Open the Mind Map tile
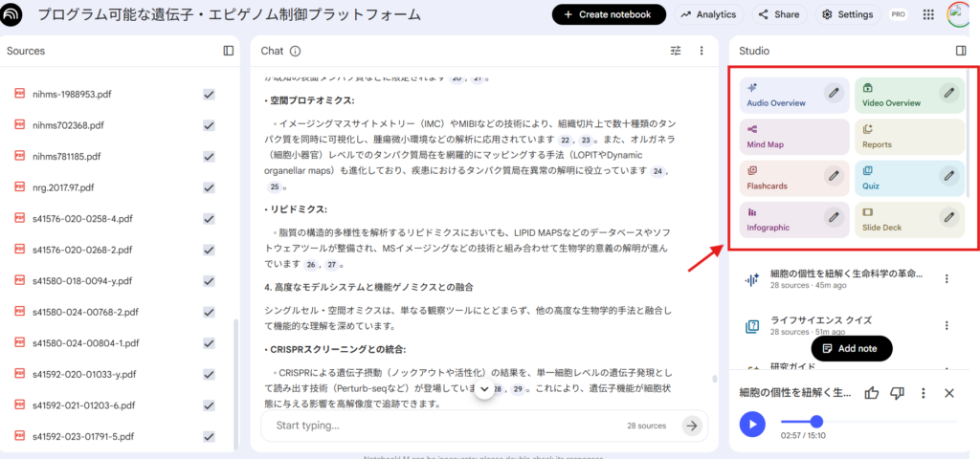The height and width of the screenshot is (459, 980). (x=794, y=137)
